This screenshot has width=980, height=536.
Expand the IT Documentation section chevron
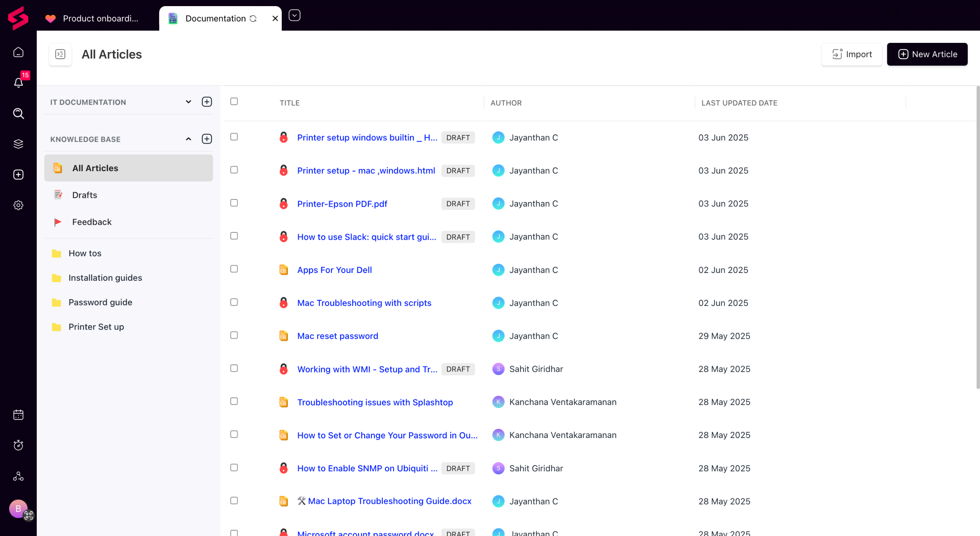[x=188, y=102]
